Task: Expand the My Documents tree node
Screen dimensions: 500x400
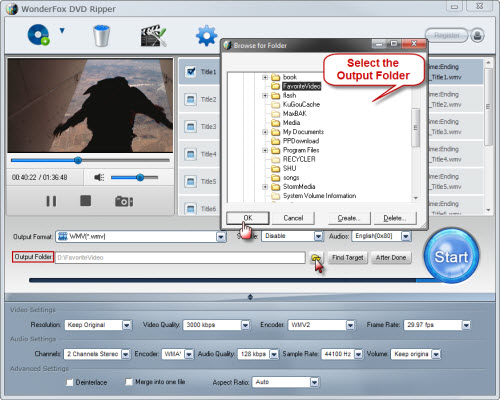Action: point(265,132)
